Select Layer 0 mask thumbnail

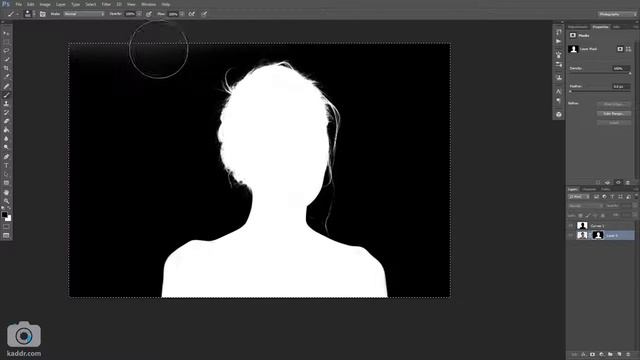598,235
